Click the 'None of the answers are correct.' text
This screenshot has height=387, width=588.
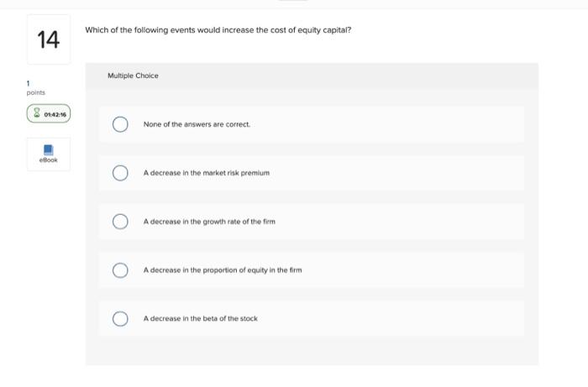pos(197,124)
